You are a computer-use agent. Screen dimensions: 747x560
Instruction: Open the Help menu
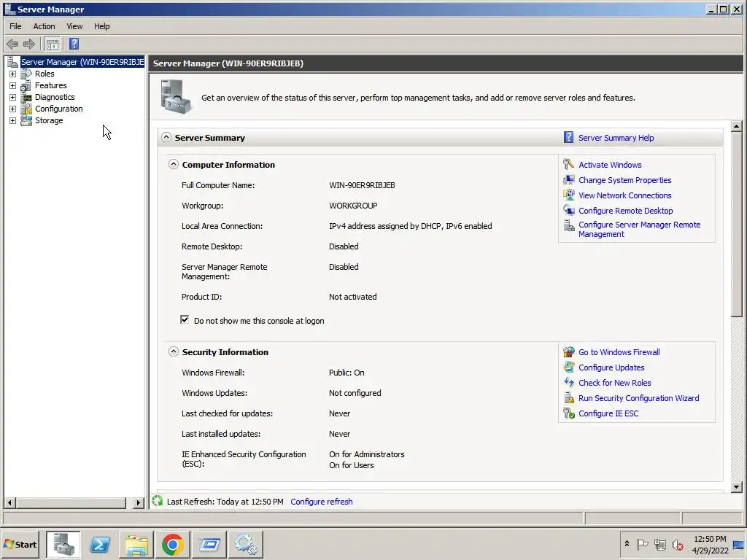[x=101, y=26]
